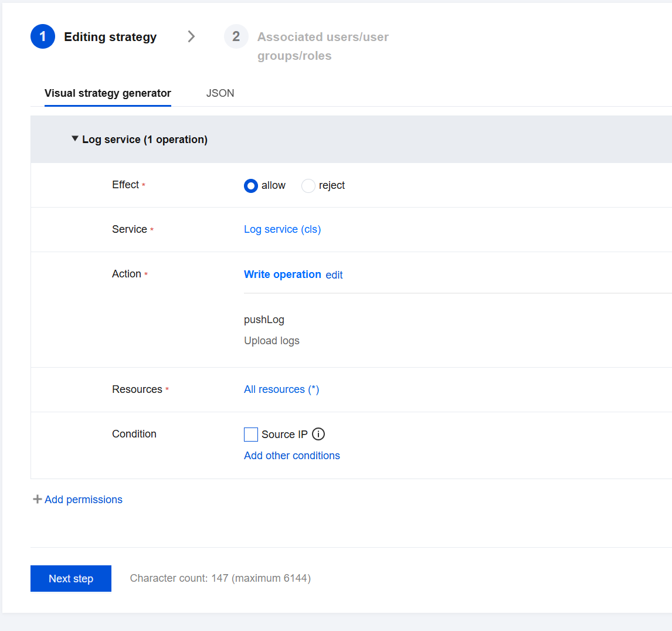Screen dimensions: 672x631
Task: Expand the Write operation action group
Action: tap(282, 274)
